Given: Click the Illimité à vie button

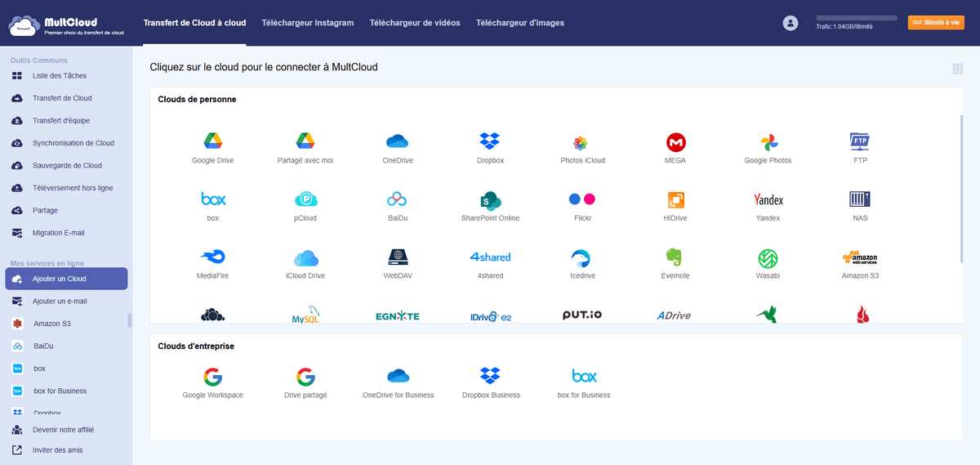Looking at the screenshot, I should click(x=936, y=23).
